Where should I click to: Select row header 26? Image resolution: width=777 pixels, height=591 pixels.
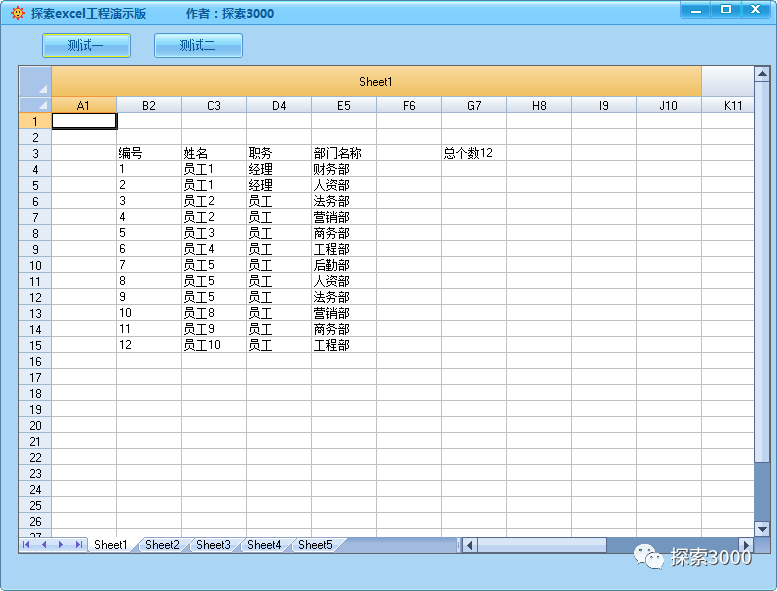click(x=35, y=521)
